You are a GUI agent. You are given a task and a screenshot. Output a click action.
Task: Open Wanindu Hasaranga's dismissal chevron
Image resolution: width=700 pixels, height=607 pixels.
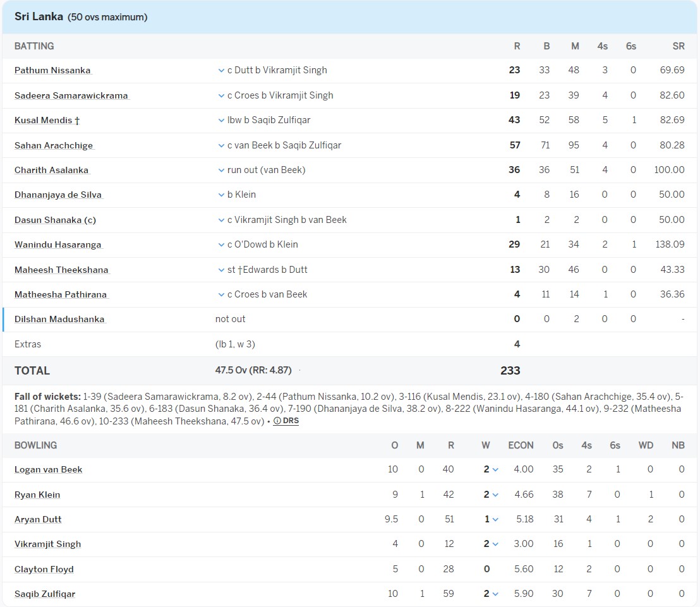click(221, 245)
